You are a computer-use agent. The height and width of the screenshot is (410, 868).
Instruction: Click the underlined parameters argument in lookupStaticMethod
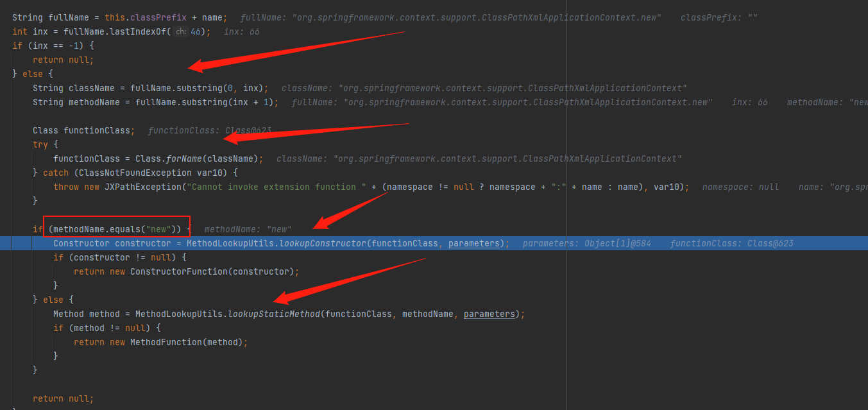(489, 314)
